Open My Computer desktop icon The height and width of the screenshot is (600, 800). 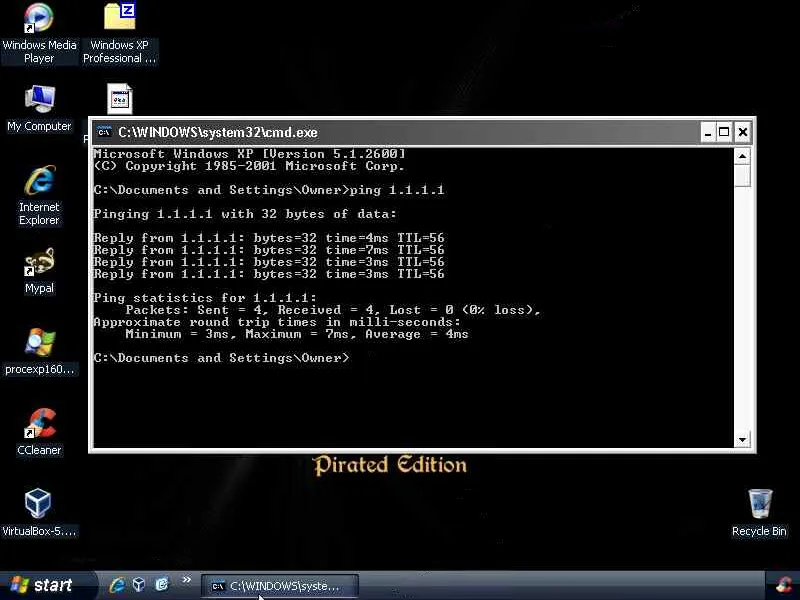(39, 109)
